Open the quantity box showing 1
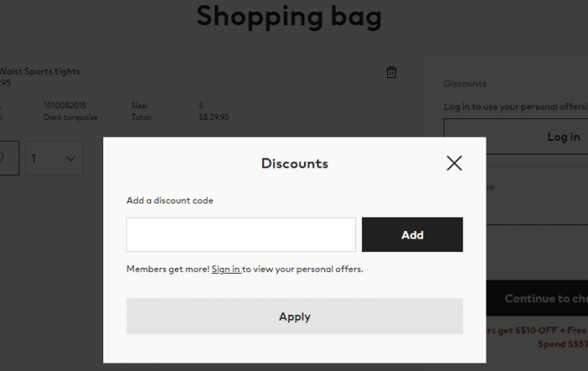 pos(54,158)
